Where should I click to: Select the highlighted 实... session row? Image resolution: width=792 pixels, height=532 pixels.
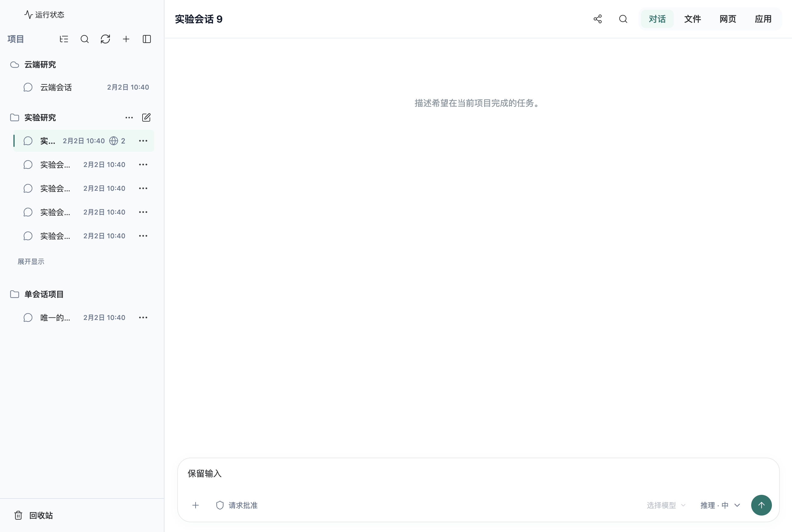coord(84,141)
